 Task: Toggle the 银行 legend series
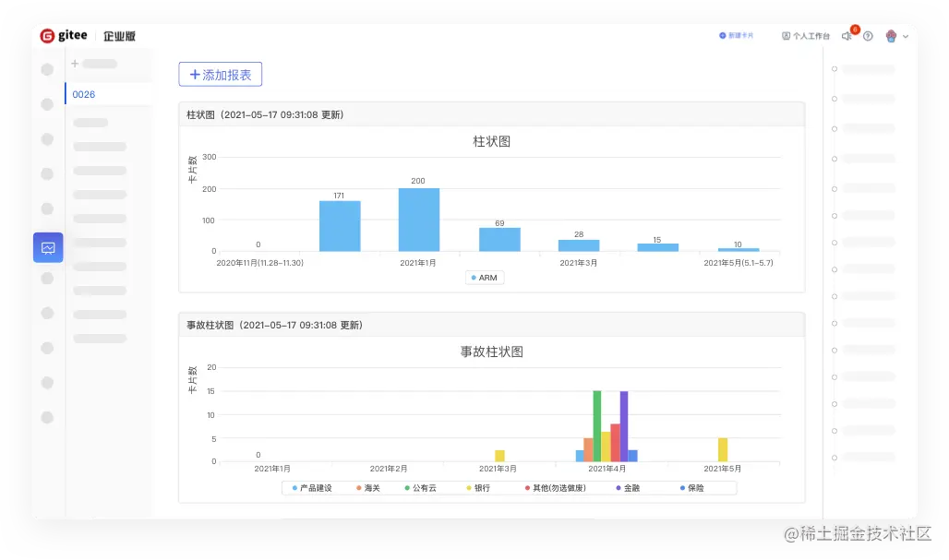(478, 488)
